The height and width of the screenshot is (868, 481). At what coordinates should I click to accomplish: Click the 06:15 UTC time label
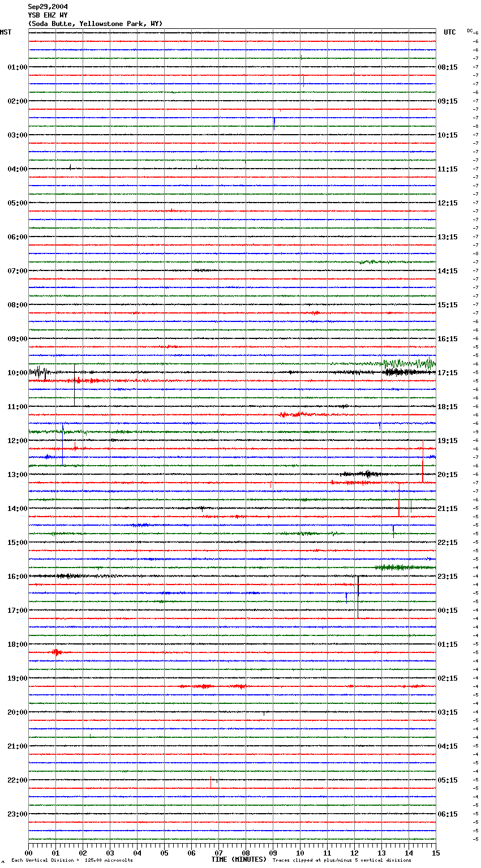point(448,814)
